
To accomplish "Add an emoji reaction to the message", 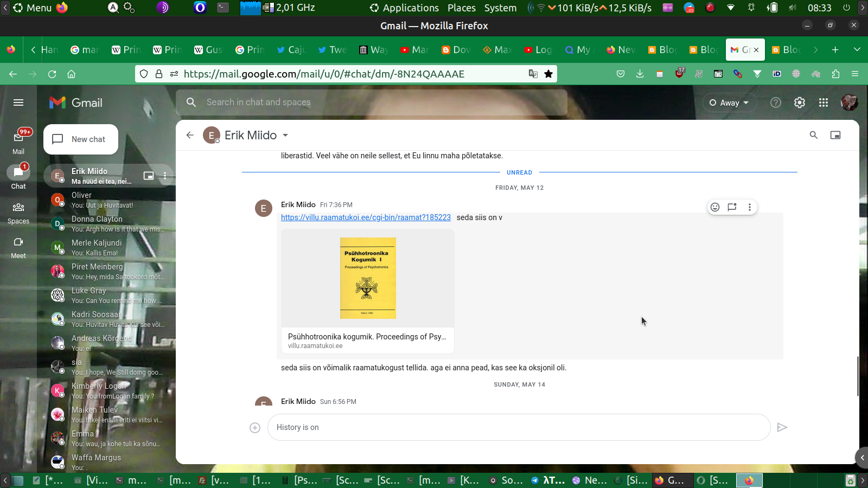I will pos(715,207).
